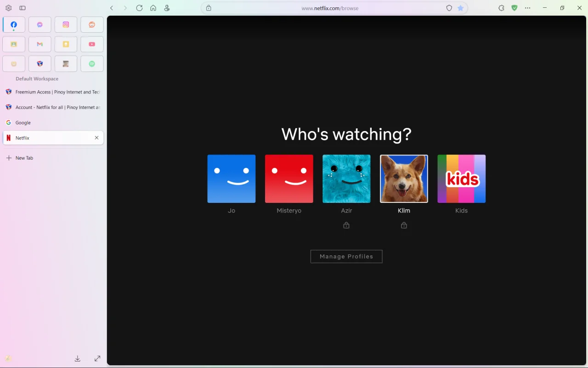Image resolution: width=588 pixels, height=368 pixels.
Task: Open the faded round-face pinned tab
Action: coord(14,64)
